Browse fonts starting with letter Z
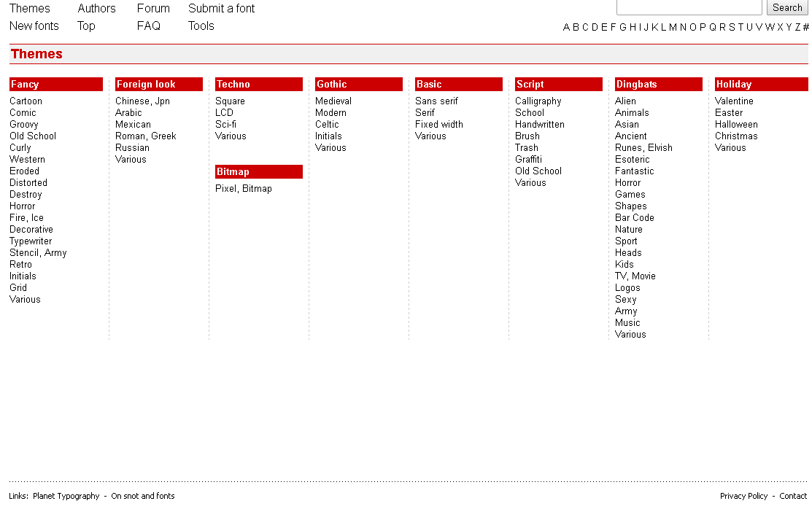 [797, 28]
